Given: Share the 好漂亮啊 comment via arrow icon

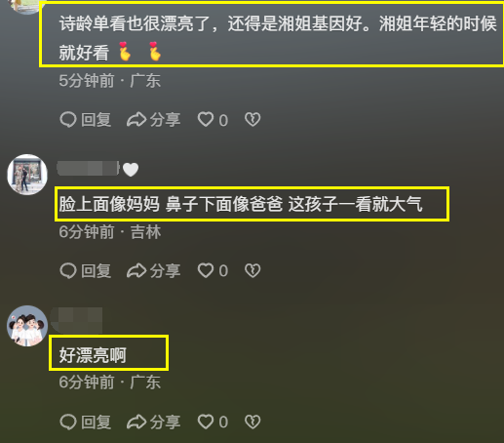Looking at the screenshot, I should click(136, 422).
